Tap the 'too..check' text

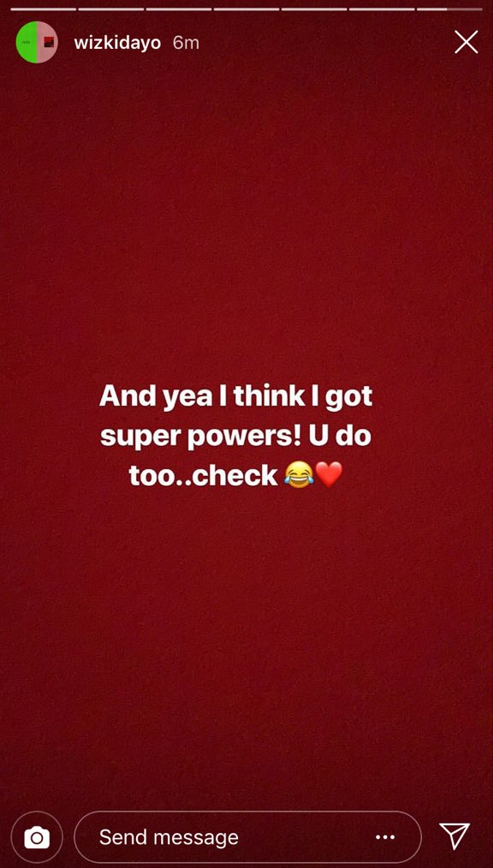[x=203, y=475]
